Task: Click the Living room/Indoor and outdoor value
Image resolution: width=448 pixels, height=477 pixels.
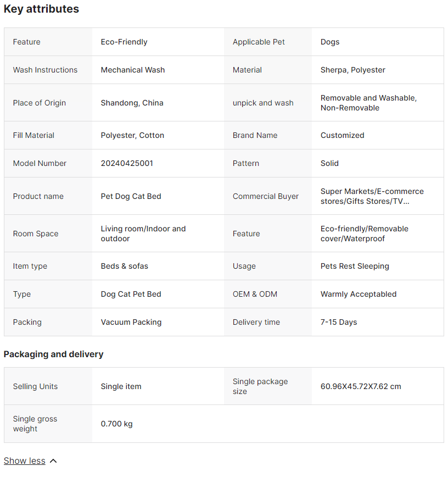Action: click(143, 234)
